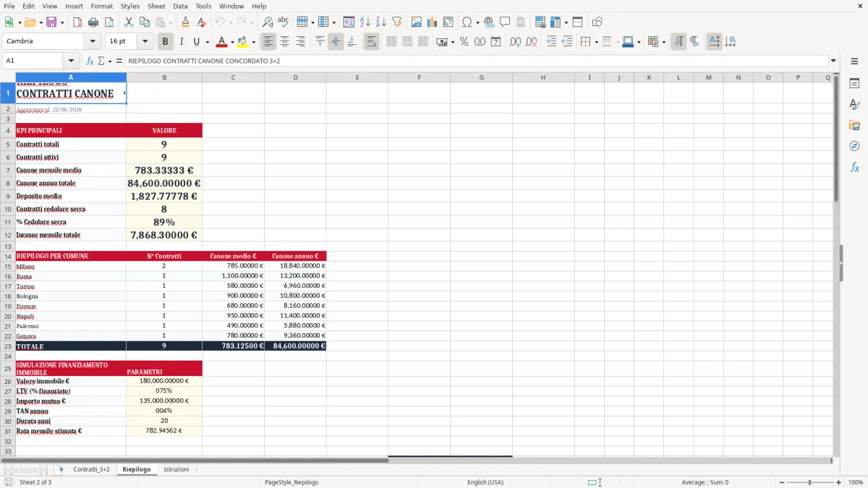Open the Function Wizard next to Name Box
The width and height of the screenshot is (868, 488).
click(x=90, y=61)
